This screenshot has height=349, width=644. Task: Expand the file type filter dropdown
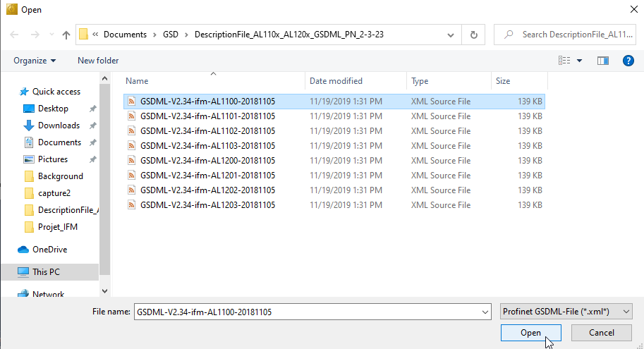click(566, 312)
